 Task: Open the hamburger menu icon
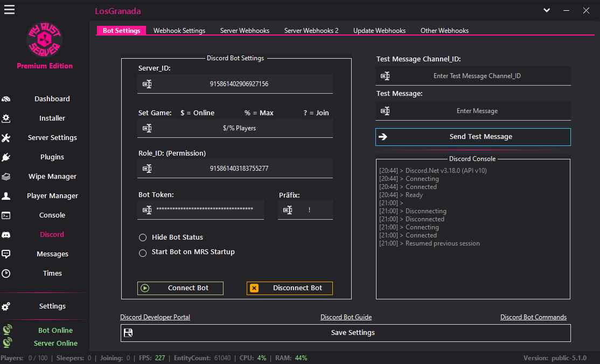pyautogui.click(x=9, y=10)
